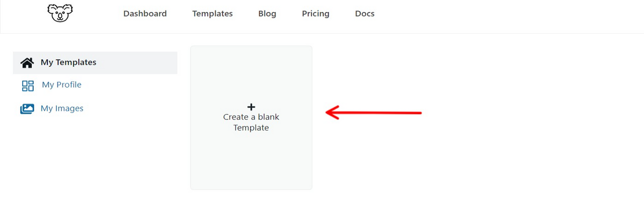
Task: Open the My Profile sidebar link
Action: [61, 85]
